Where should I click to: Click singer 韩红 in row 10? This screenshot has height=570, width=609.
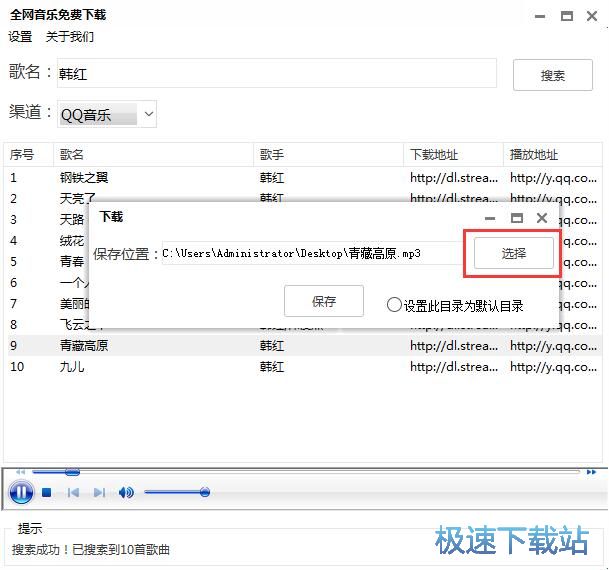click(272, 367)
